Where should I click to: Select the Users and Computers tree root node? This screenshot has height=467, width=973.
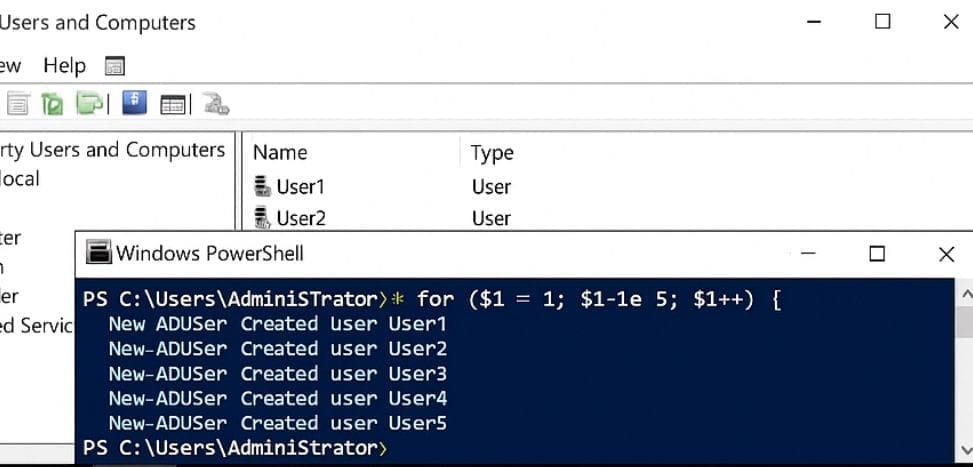tap(112, 150)
